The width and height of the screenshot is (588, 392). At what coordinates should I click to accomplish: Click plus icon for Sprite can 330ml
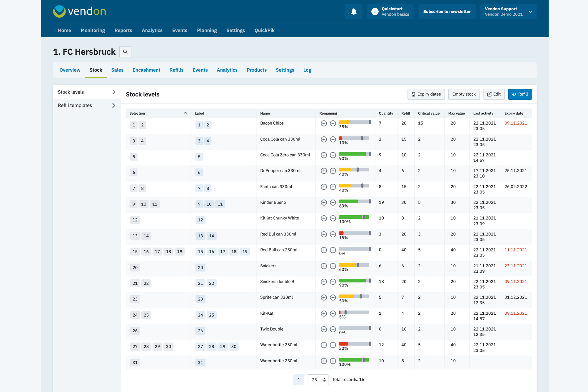tap(324, 298)
